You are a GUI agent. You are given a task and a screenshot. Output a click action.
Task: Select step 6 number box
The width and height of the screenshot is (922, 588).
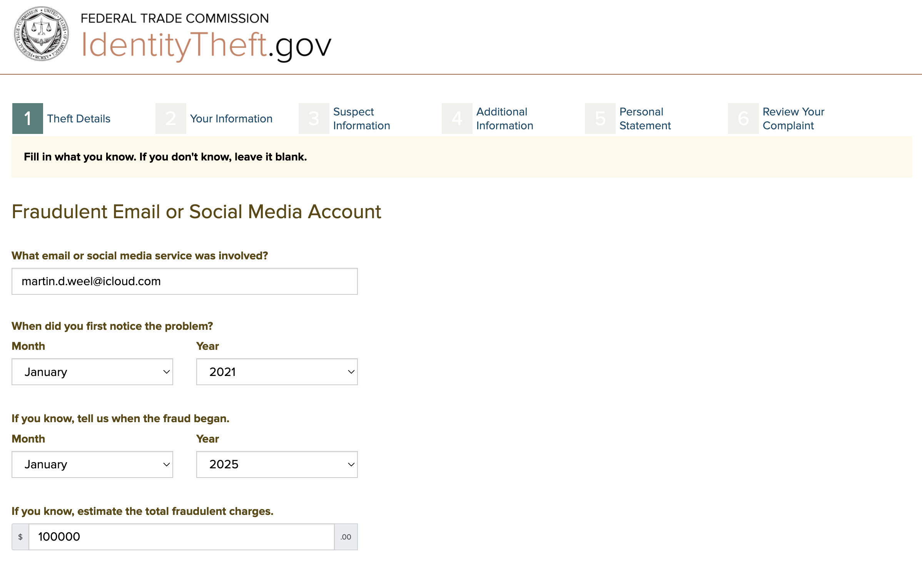743,119
